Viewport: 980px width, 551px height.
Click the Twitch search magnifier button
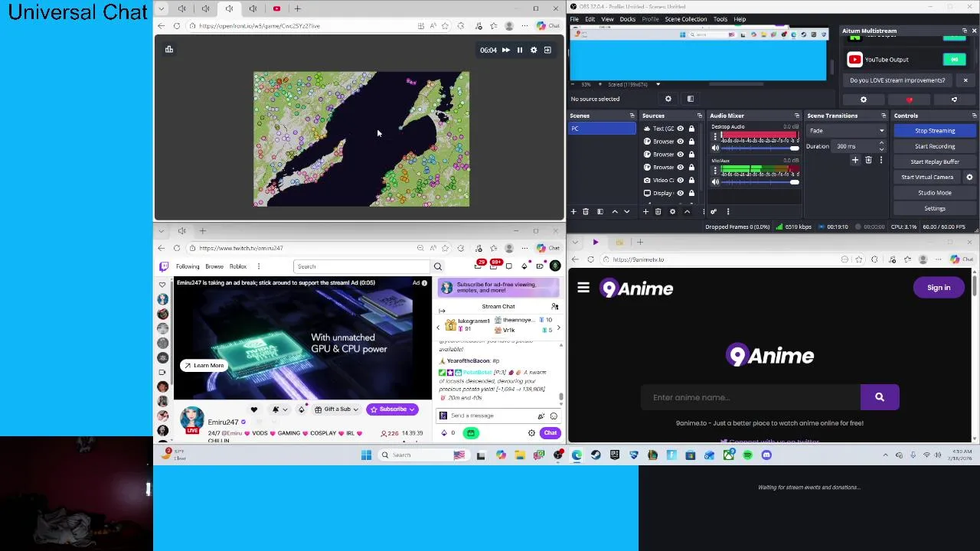[x=438, y=266]
